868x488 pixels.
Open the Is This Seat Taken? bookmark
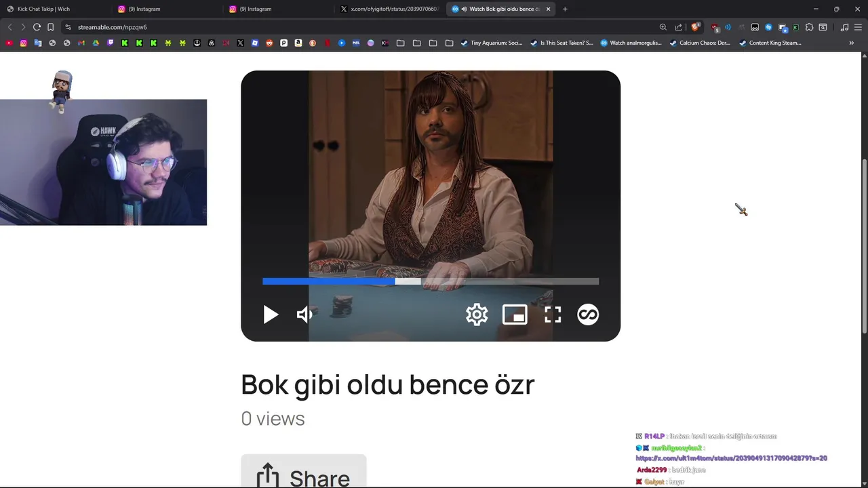pyautogui.click(x=562, y=43)
